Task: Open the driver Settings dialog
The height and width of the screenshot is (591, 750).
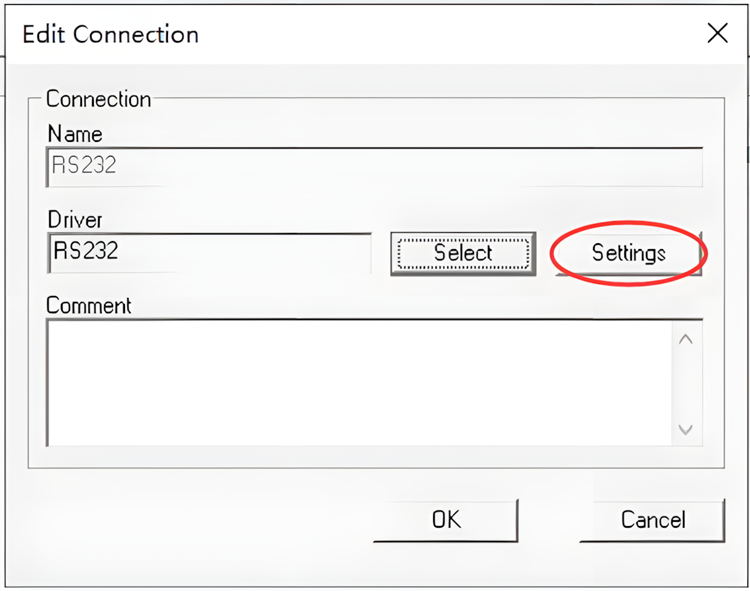Action: tap(628, 253)
